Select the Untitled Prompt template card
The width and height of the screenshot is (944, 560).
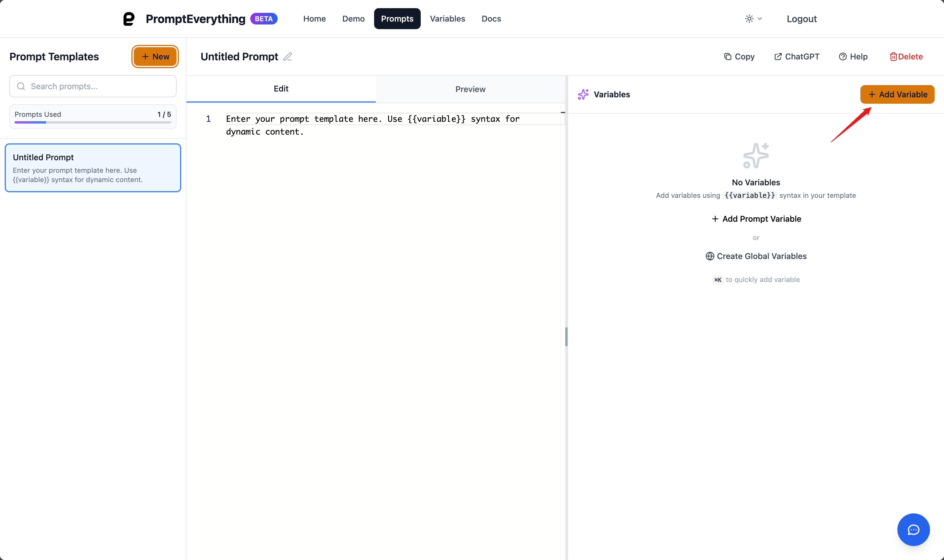tap(93, 168)
